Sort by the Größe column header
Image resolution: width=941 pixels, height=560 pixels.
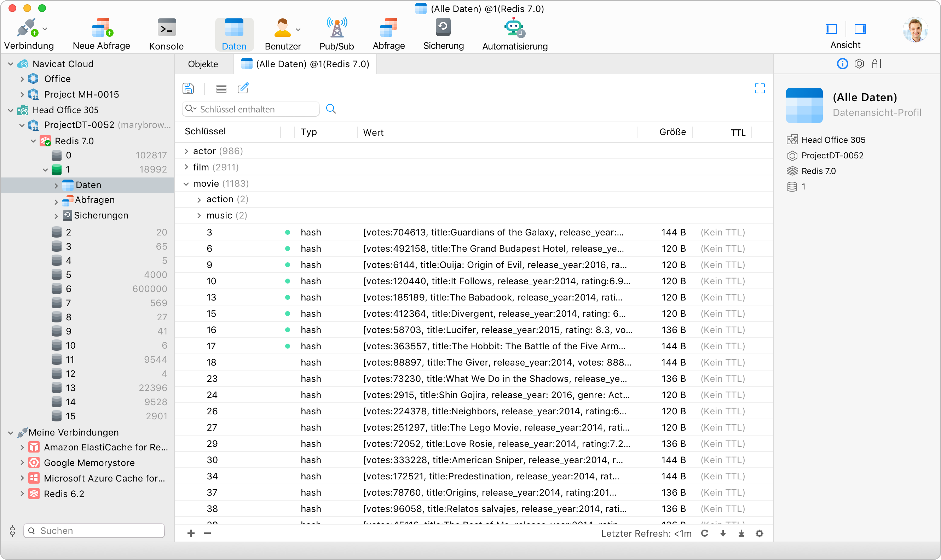(x=672, y=132)
